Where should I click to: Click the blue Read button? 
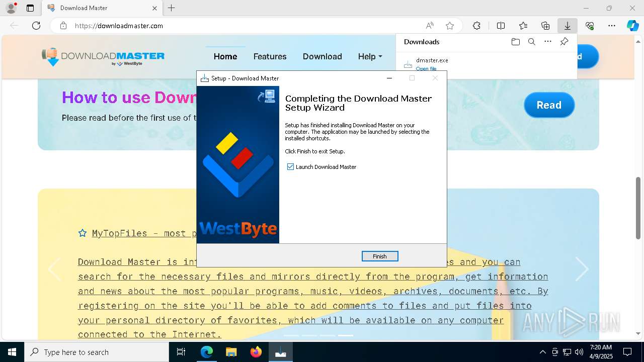pyautogui.click(x=549, y=105)
